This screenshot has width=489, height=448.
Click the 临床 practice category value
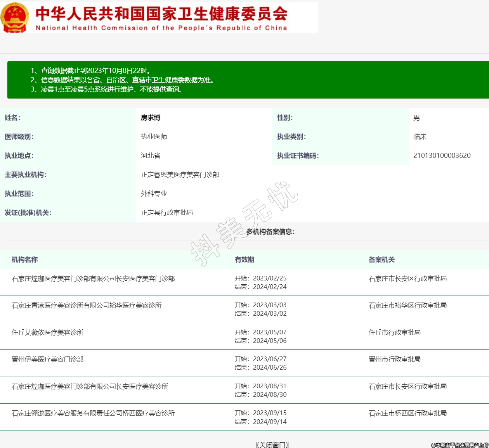(420, 137)
